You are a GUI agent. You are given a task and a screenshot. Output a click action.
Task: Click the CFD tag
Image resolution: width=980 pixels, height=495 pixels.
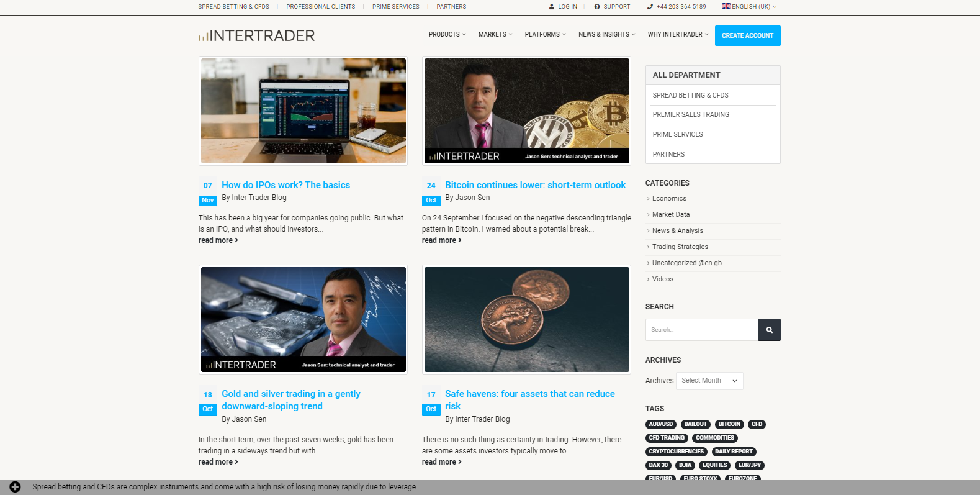click(x=757, y=425)
